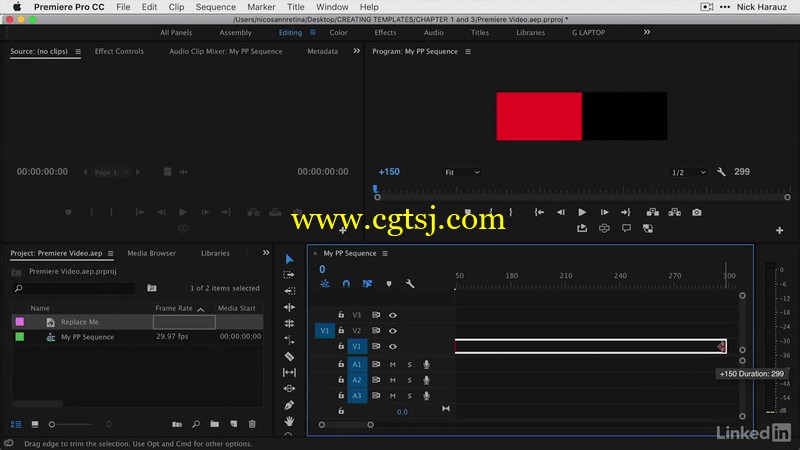Toggle lock on V3 track

(341, 315)
